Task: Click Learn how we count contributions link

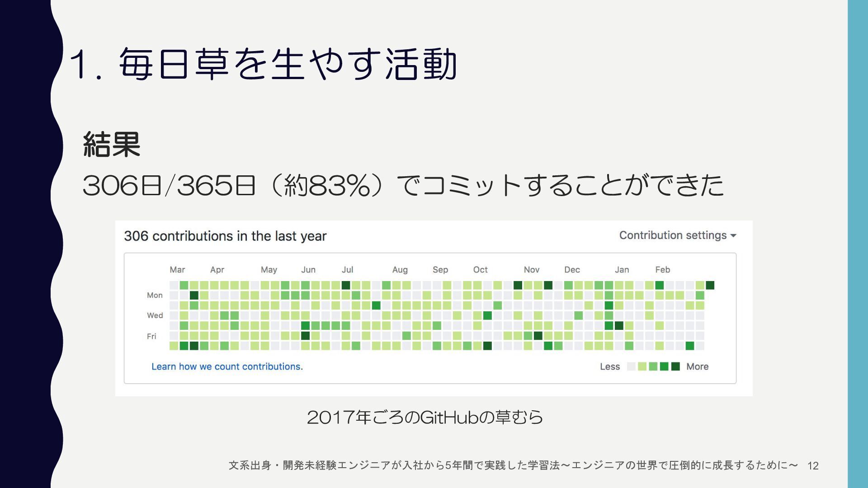Action: [227, 366]
